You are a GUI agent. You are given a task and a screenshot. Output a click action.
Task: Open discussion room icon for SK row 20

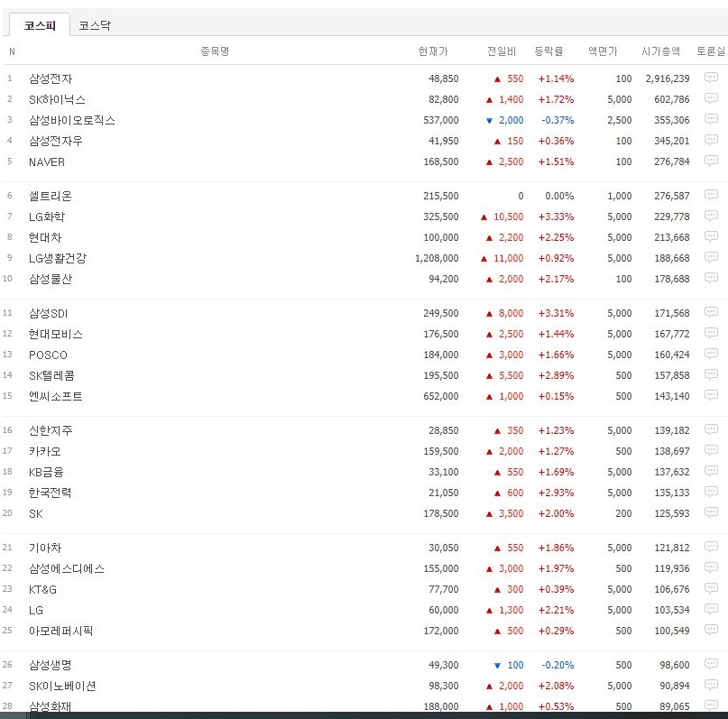(711, 512)
